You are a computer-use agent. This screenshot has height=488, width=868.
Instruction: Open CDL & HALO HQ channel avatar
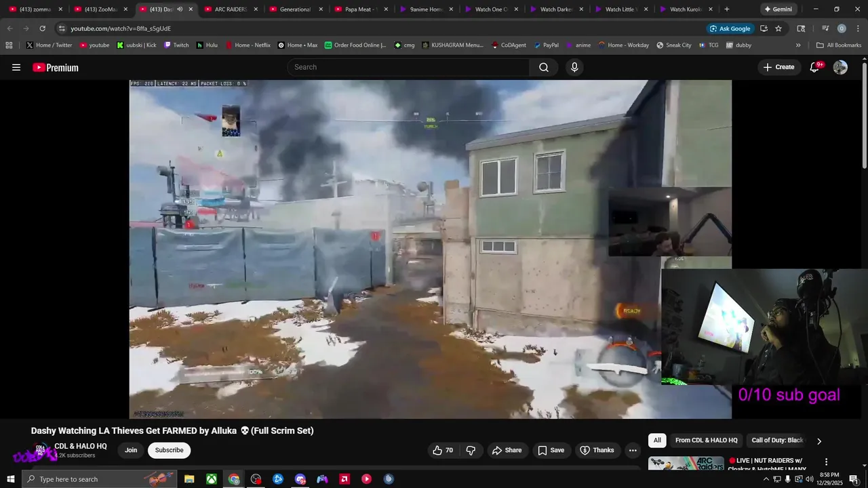(41, 450)
